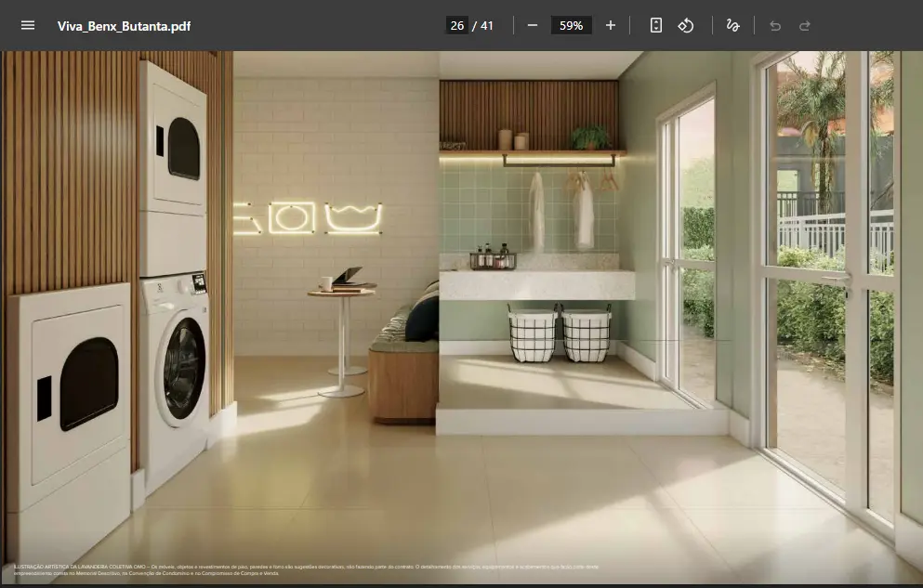Activate the draw annotation tool
Screen dimensions: 923x588
[733, 25]
